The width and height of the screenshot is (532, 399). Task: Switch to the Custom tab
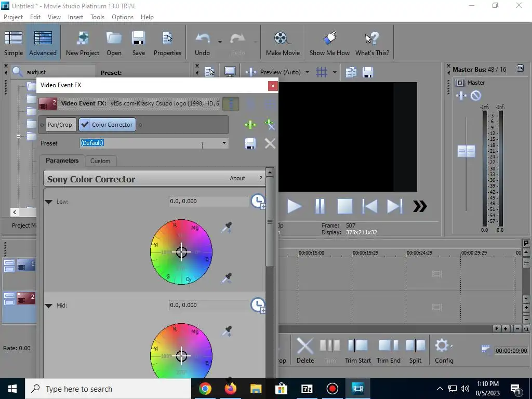(100, 161)
